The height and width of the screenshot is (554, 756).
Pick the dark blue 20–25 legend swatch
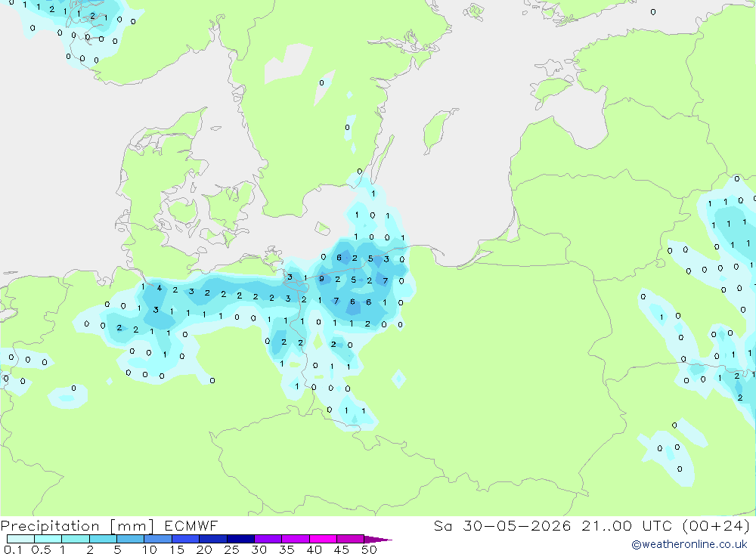212,539
